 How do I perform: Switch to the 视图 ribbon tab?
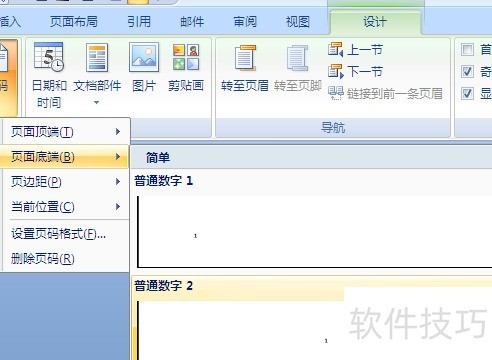tap(298, 22)
